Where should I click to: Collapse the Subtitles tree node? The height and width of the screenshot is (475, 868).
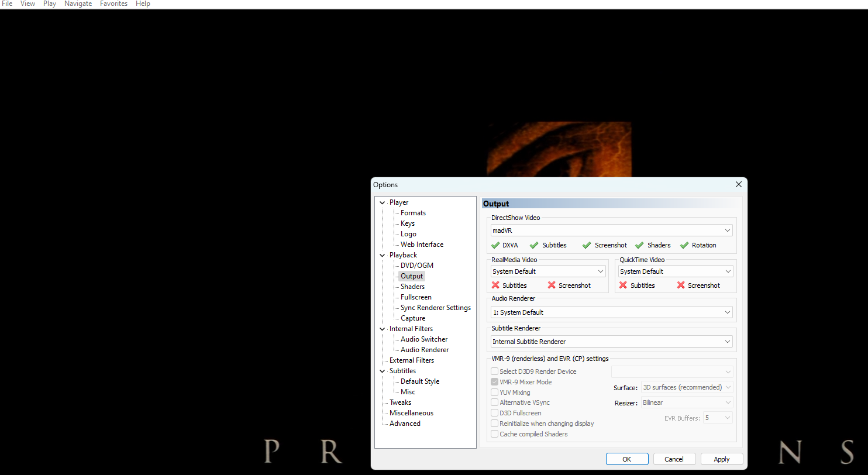pyautogui.click(x=383, y=371)
